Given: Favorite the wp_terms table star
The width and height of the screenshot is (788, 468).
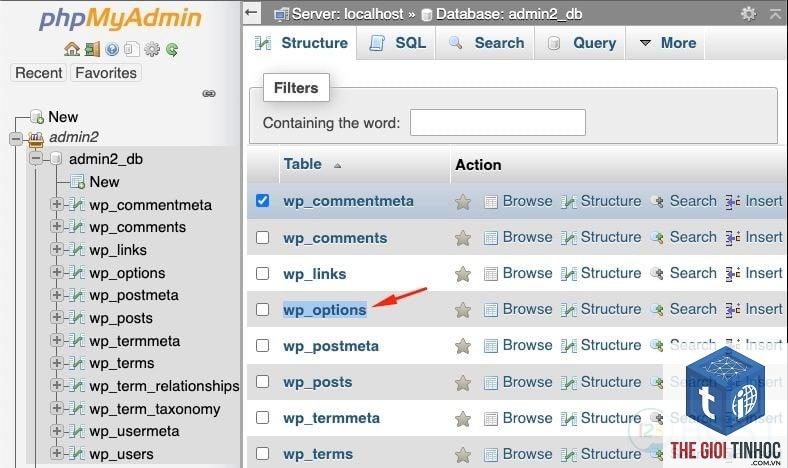Looking at the screenshot, I should [462, 455].
